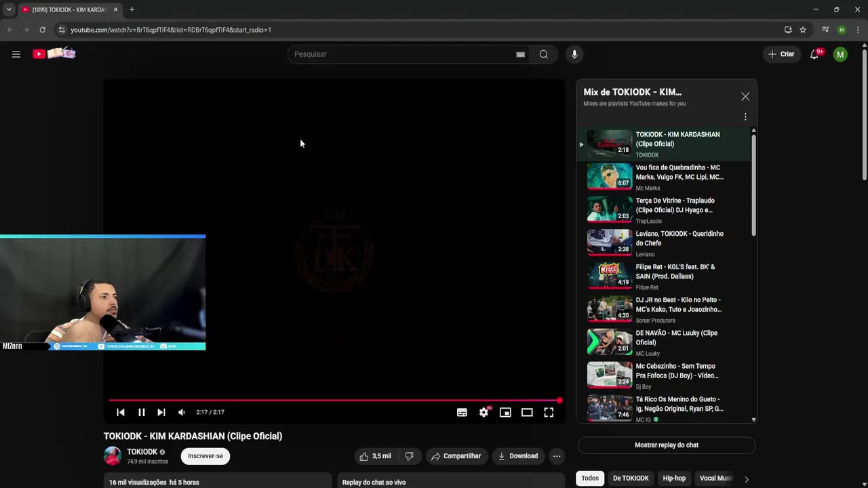Mute the video volume
Screen dimensions: 868x488
(181, 412)
